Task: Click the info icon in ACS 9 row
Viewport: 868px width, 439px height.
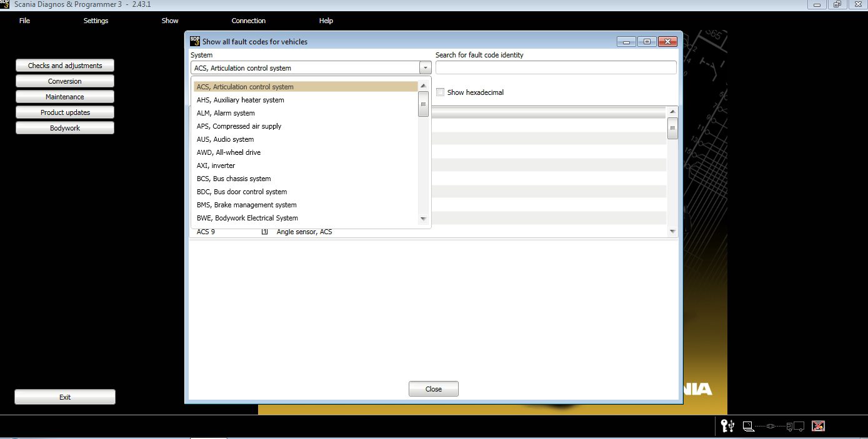Action: (264, 232)
